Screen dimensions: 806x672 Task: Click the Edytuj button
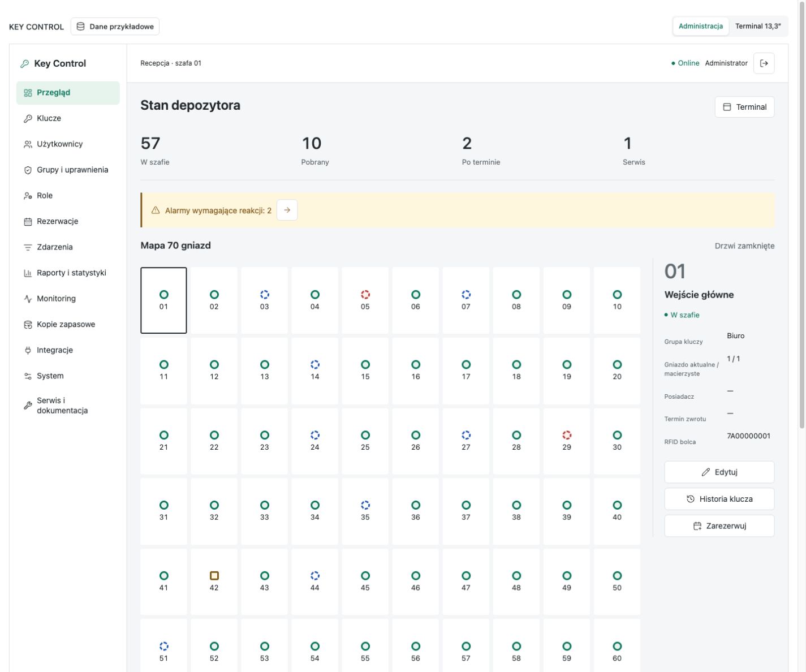tap(719, 472)
